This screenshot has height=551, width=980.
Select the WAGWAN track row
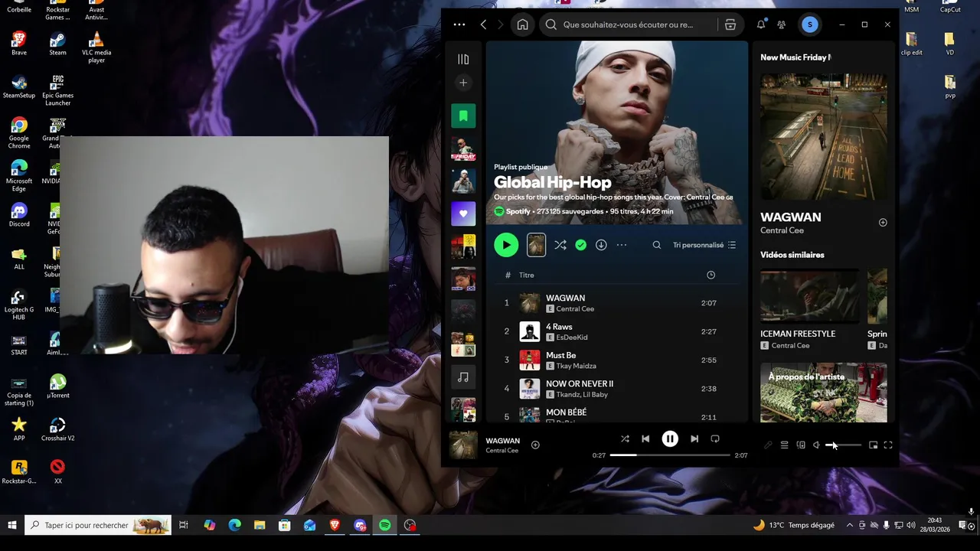(616, 303)
